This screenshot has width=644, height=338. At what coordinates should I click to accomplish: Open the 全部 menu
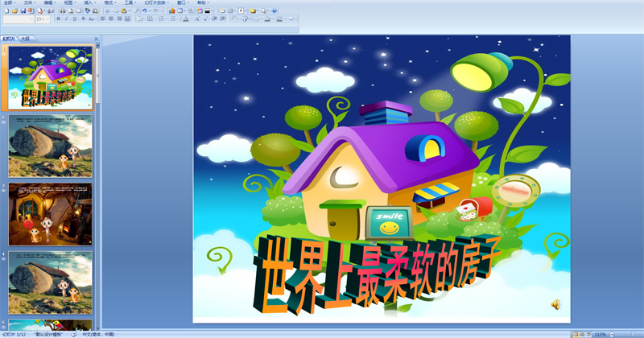point(8,3)
